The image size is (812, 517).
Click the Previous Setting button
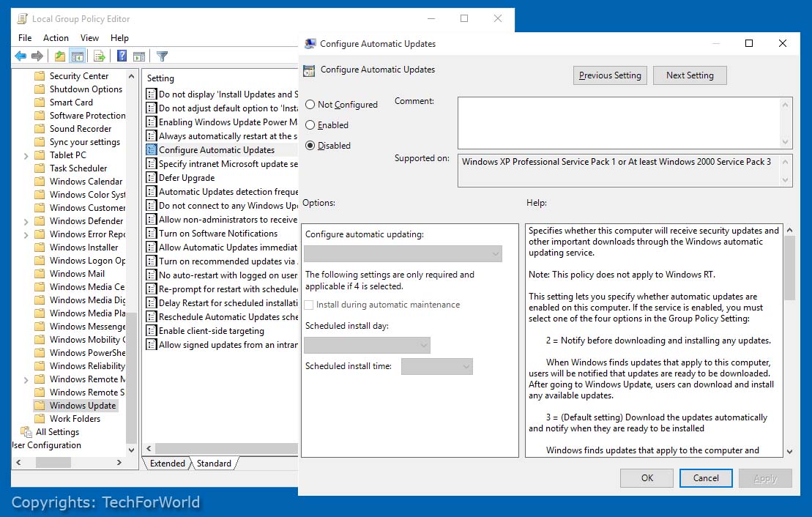610,75
